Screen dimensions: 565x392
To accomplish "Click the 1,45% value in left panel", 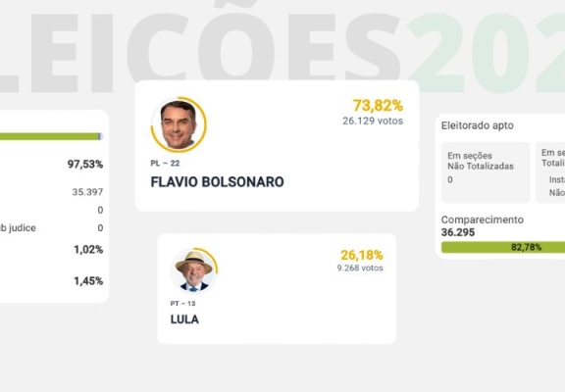I will (88, 281).
